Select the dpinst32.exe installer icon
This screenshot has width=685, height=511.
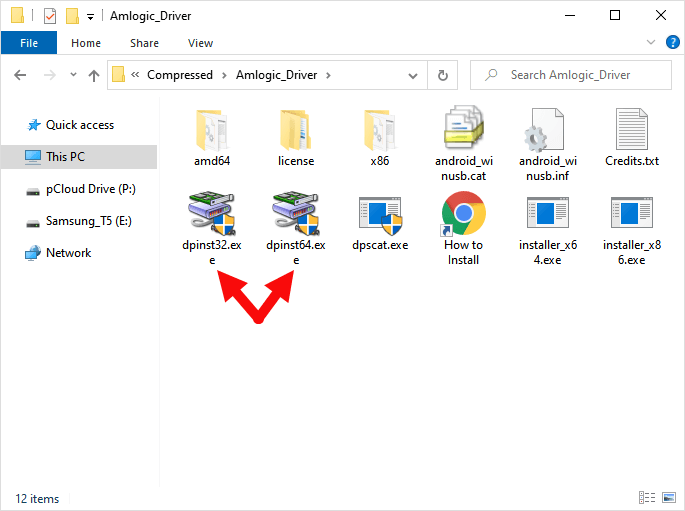pyautogui.click(x=212, y=213)
